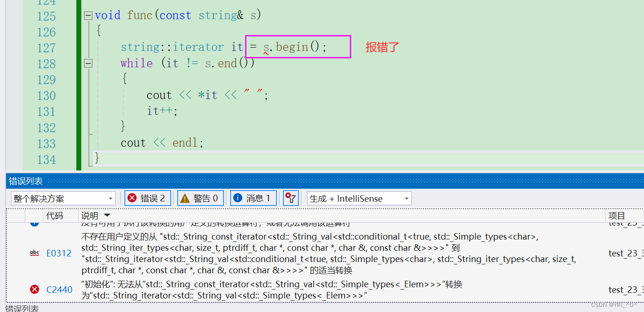Select the E0312 error description text
This screenshot has width=644, height=312.
[x=328, y=254]
